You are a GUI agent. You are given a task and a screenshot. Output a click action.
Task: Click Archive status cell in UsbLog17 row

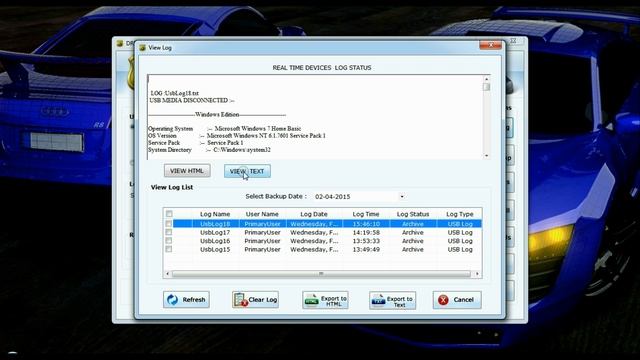[x=413, y=232]
